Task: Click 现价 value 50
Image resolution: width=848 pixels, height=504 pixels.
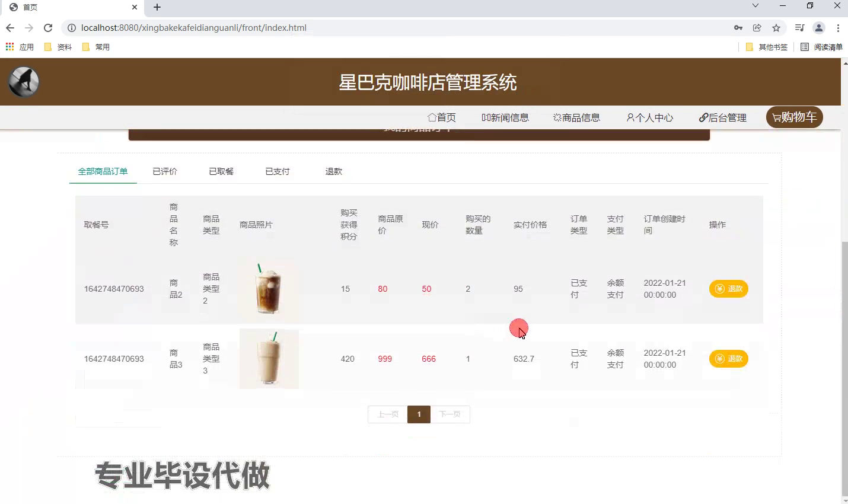Action: tap(426, 289)
